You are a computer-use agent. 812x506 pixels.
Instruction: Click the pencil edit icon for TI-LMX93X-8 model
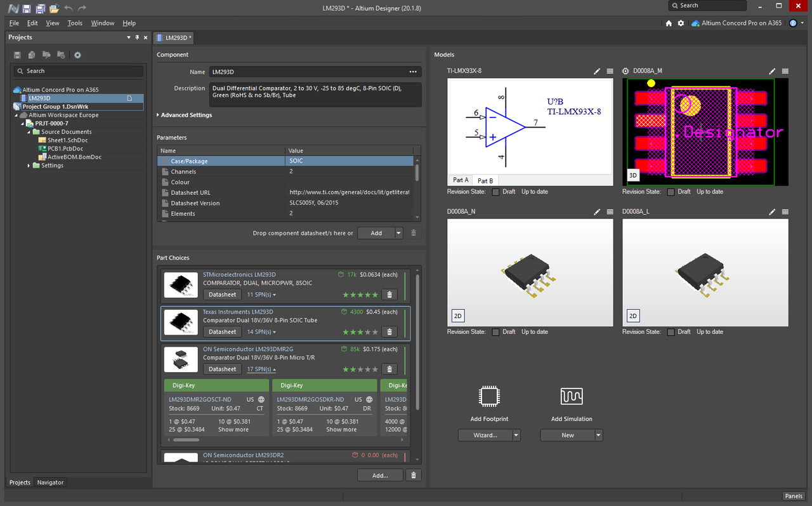pyautogui.click(x=596, y=71)
